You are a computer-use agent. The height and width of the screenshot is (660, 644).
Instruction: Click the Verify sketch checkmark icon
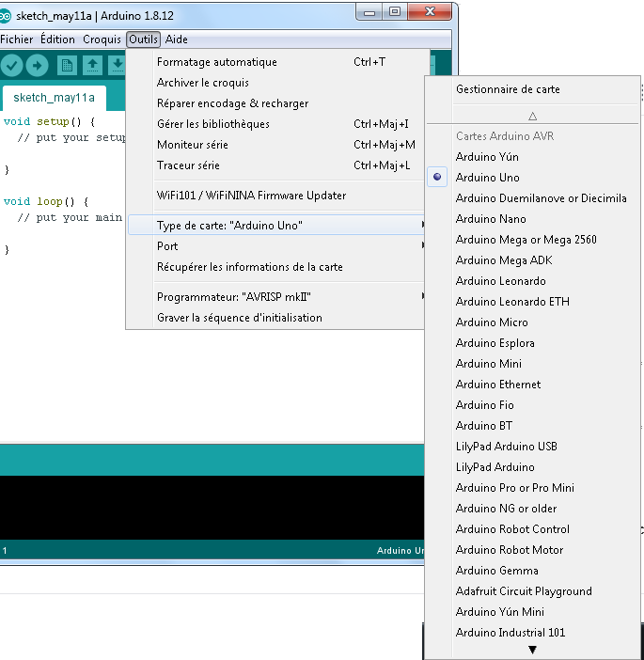[x=11, y=65]
